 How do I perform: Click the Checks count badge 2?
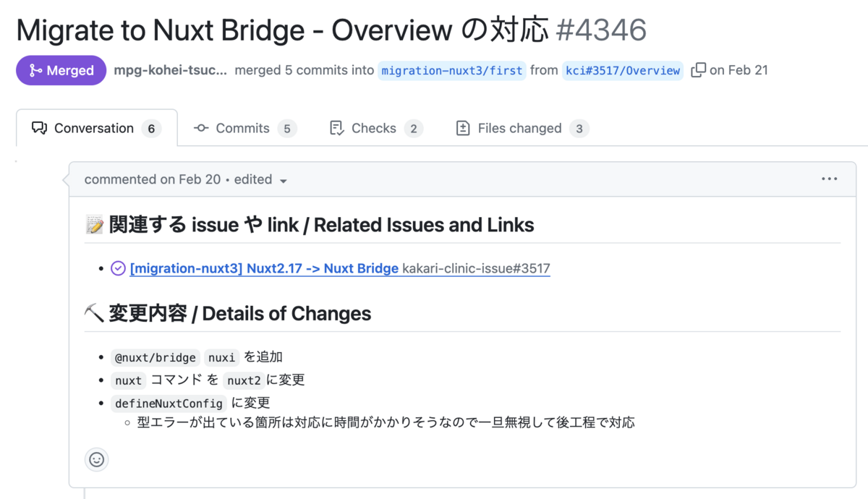click(414, 129)
